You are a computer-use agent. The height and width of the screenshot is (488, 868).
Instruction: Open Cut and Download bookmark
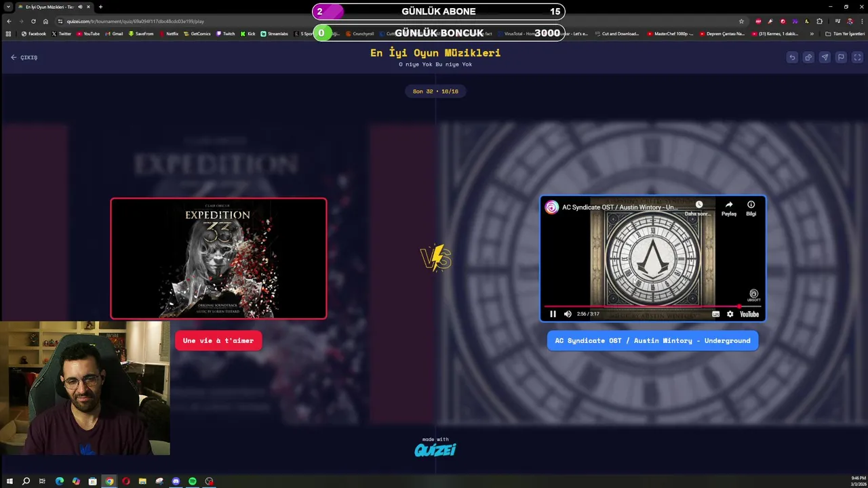tap(617, 33)
